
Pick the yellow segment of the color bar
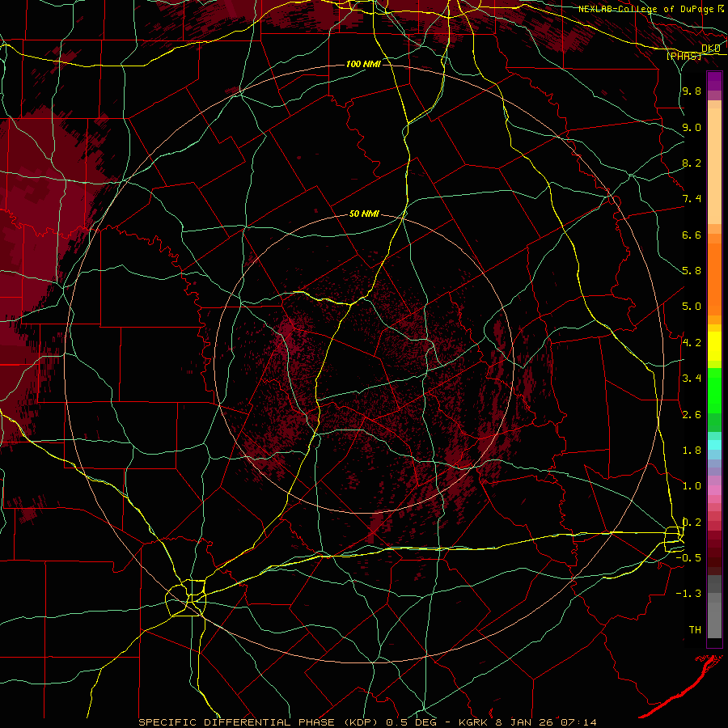(714, 346)
